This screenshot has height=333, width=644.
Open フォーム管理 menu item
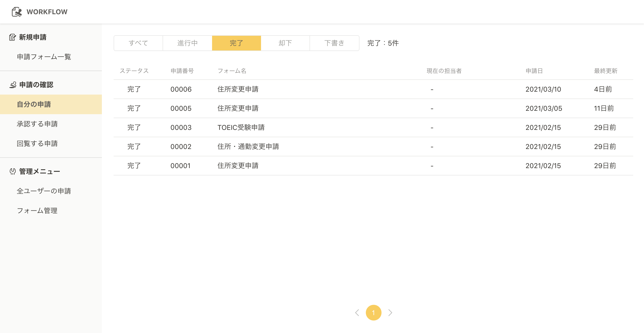(37, 210)
